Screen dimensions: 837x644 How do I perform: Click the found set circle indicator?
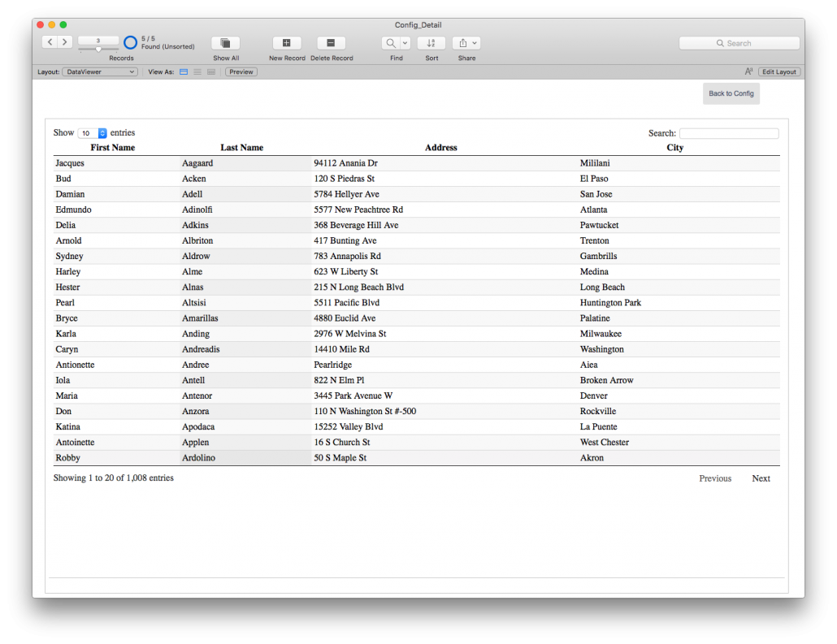(x=130, y=42)
